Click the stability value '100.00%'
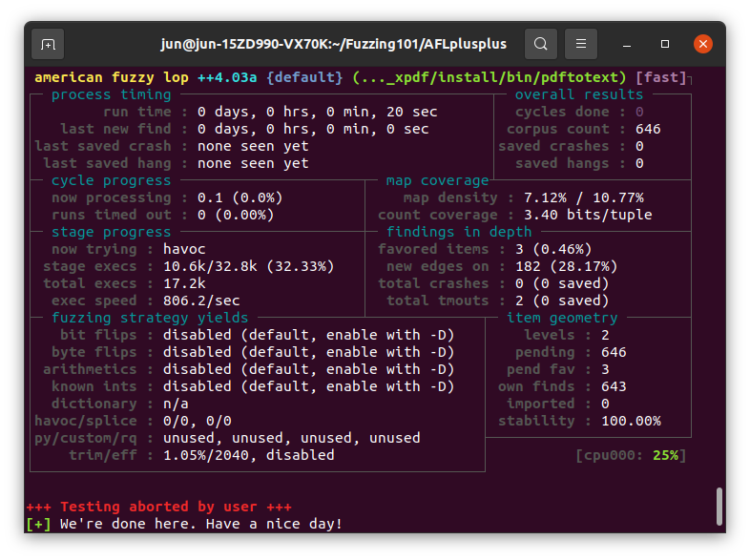750x560 pixels. (x=631, y=422)
